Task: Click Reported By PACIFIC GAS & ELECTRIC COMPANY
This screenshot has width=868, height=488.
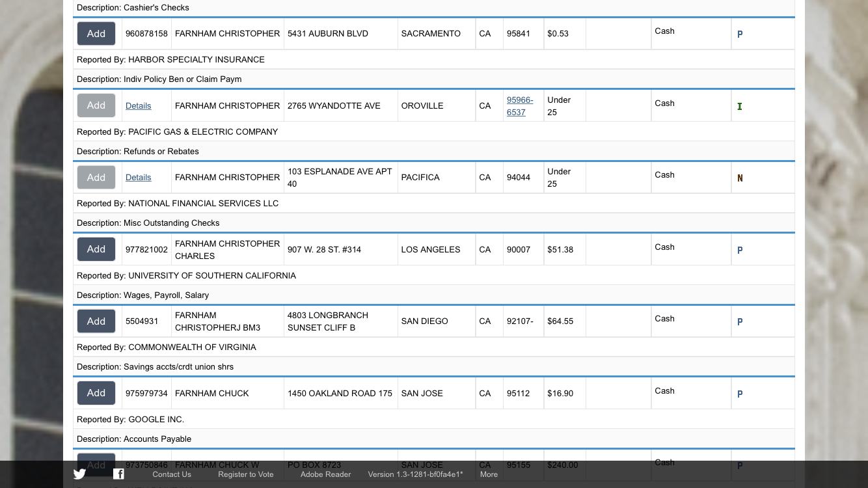Action: click(x=178, y=131)
